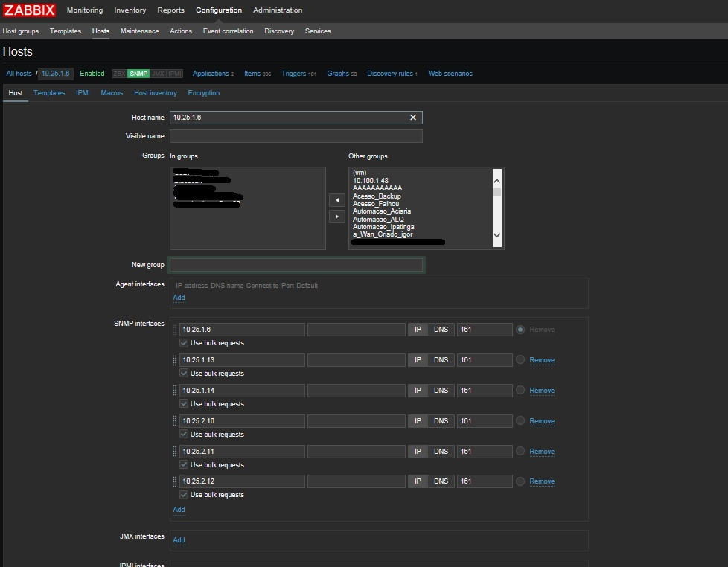This screenshot has height=567, width=728.
Task: Clear the Host name field with X icon
Action: (x=413, y=118)
